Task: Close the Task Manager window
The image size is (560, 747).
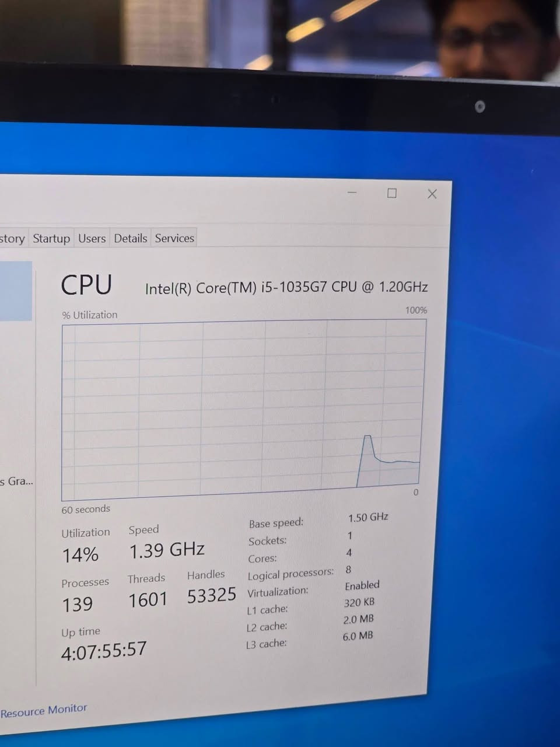Action: (432, 194)
